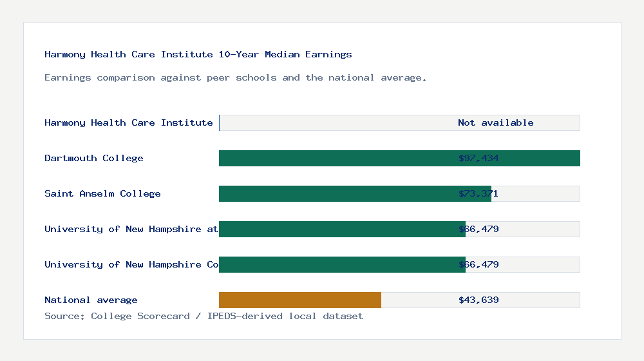The width and height of the screenshot is (644, 361).
Task: Click the chart title 'Harmony Health Care Institute 10-Year Median Earnings'
Action: pos(198,54)
